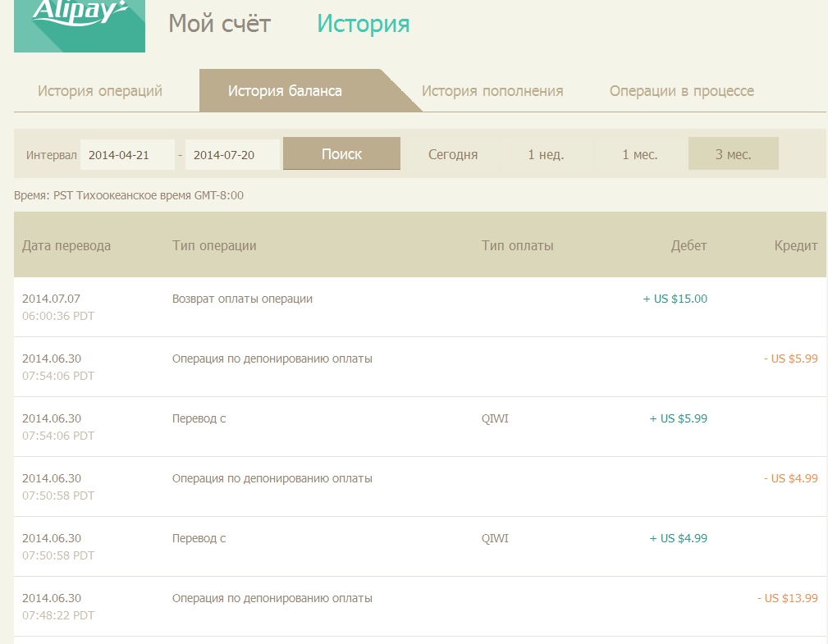Image resolution: width=828 pixels, height=644 pixels.
Task: Click QIWI in the 07:50:58 row
Action: coord(495,538)
